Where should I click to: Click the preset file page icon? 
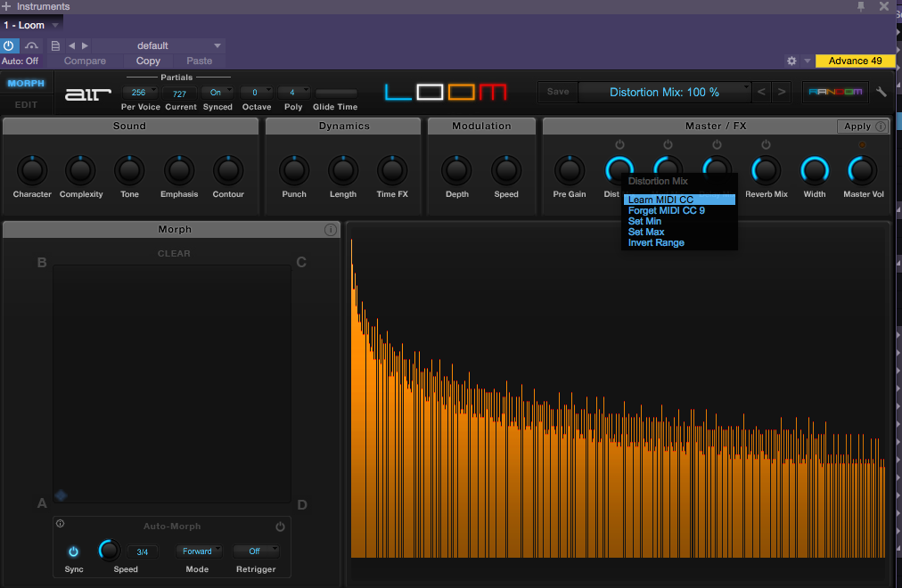coord(55,45)
